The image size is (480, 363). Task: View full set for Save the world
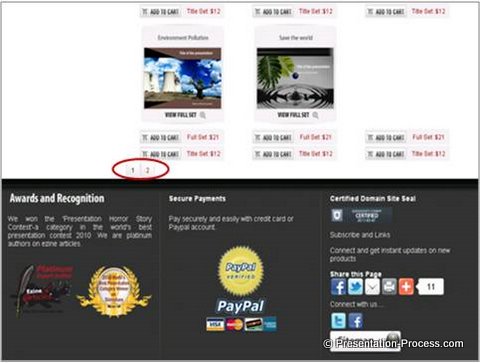293,115
